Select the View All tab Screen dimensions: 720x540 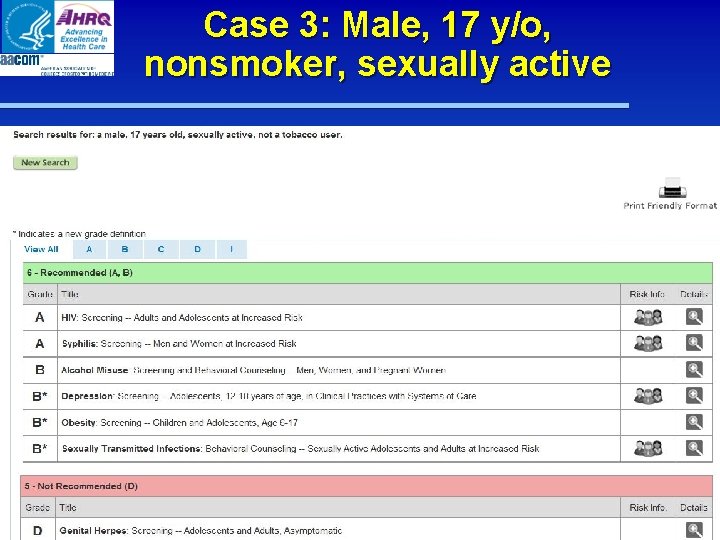pos(41,249)
